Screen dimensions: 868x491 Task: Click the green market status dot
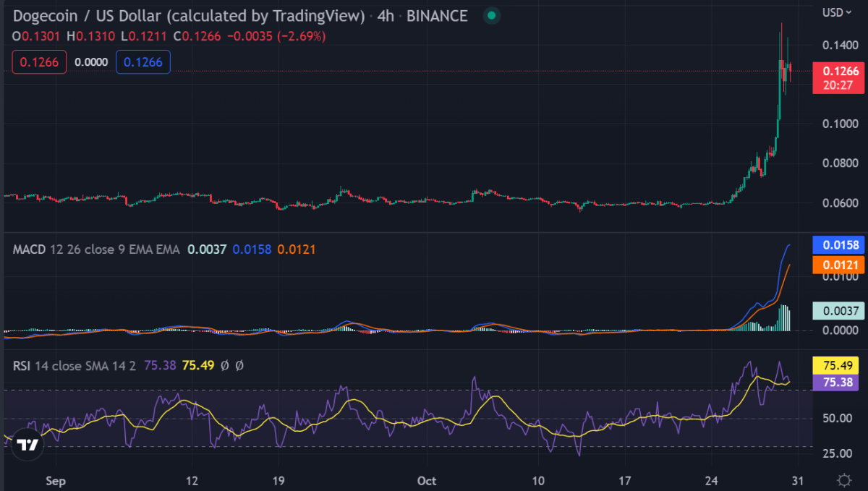[491, 15]
